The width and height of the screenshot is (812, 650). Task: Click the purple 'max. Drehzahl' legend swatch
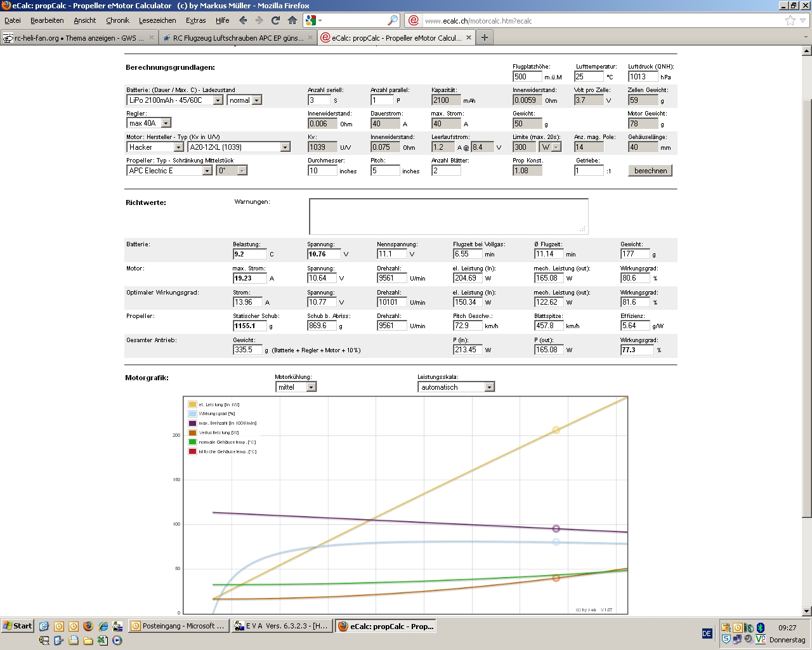pos(192,423)
